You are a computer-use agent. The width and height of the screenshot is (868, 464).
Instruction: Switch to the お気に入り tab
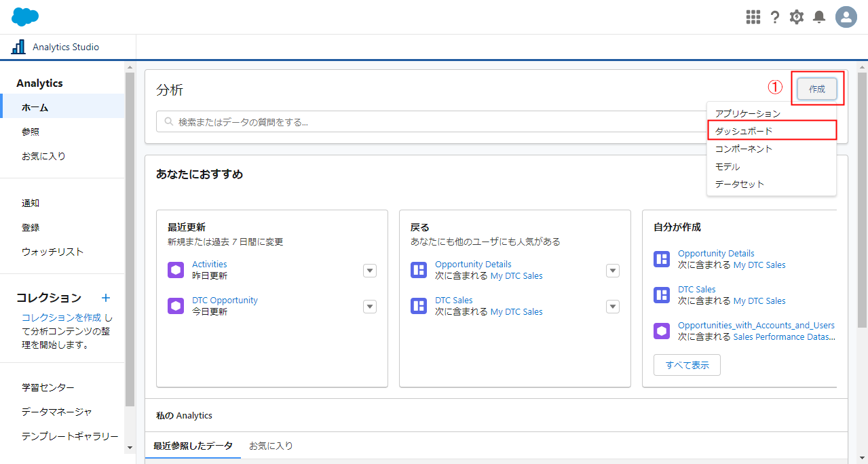click(271, 446)
